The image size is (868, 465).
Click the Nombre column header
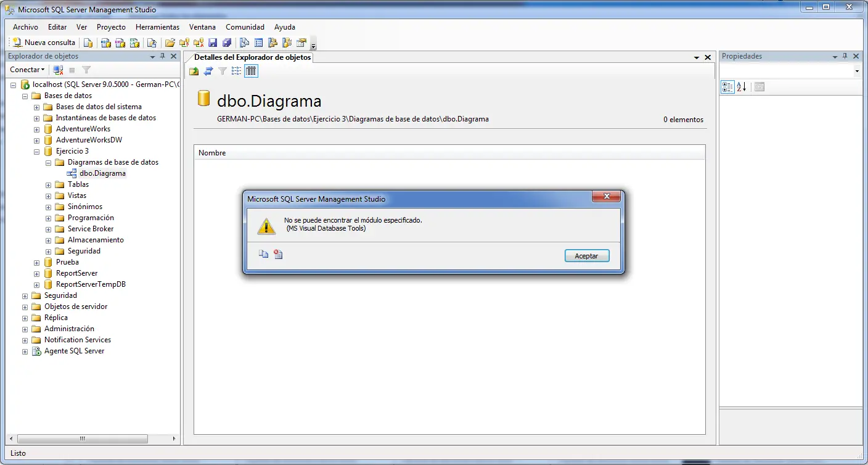click(450, 153)
